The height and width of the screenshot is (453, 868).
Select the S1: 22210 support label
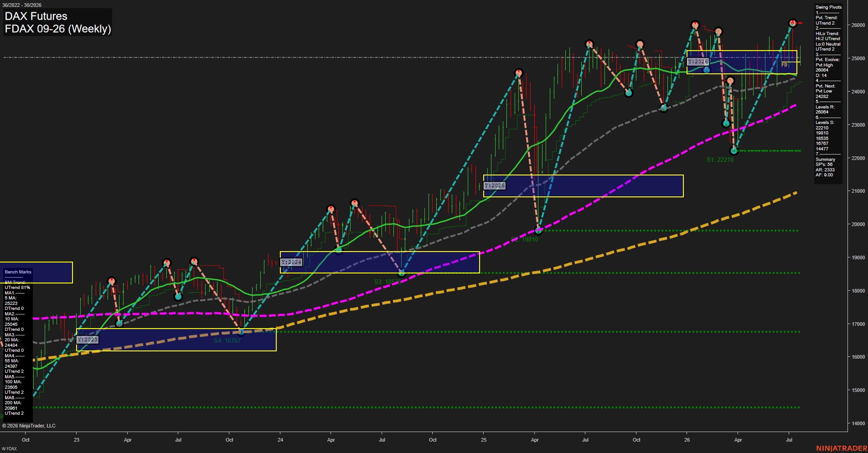point(720,160)
